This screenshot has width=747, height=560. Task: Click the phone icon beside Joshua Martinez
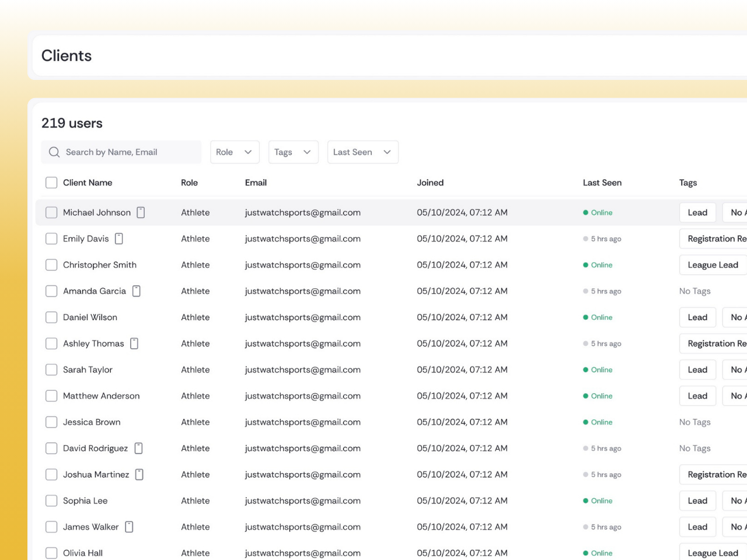[139, 474]
